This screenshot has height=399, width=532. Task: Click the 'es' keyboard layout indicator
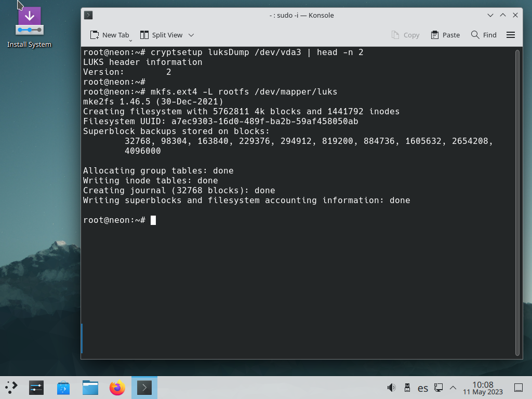point(423,388)
